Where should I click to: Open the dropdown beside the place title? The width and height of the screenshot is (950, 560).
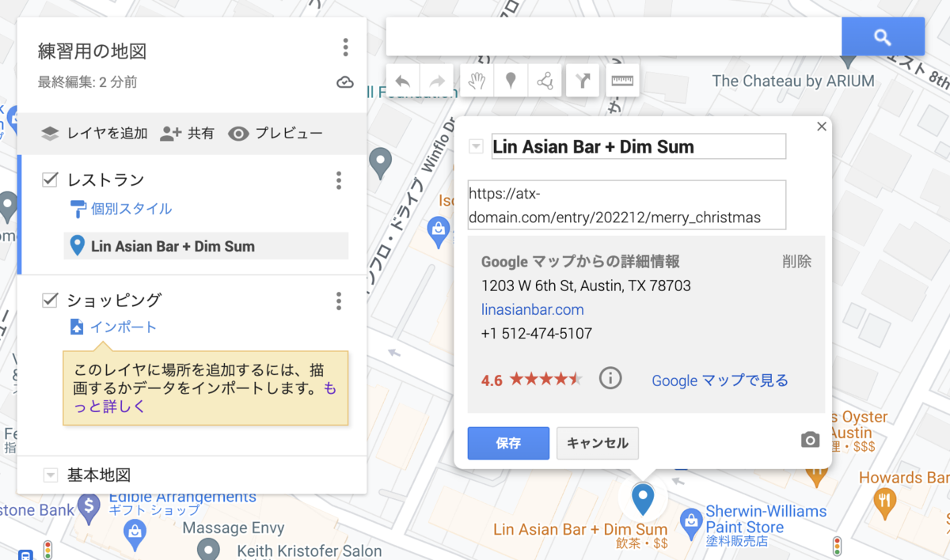click(x=477, y=146)
